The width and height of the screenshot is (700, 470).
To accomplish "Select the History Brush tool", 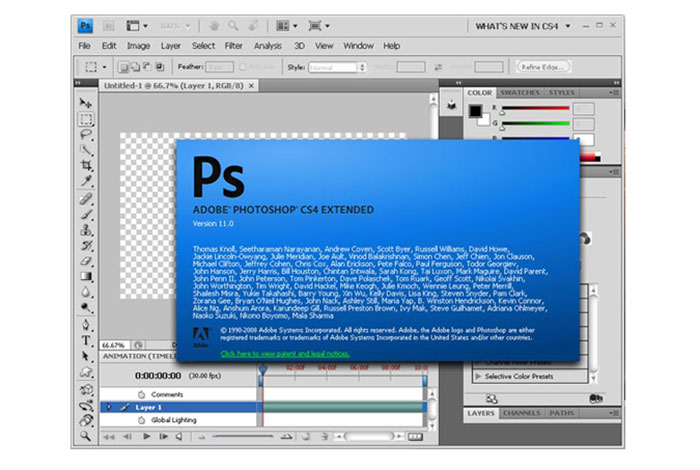I will pos(86,245).
